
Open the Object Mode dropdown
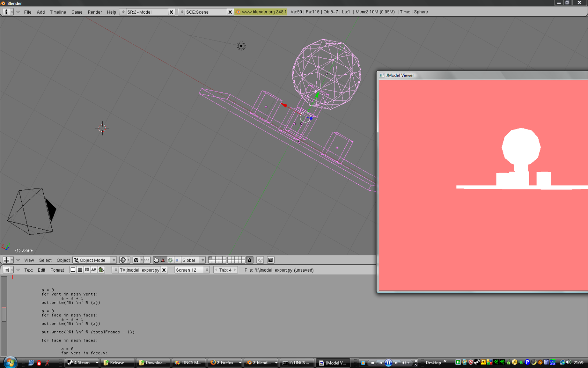pos(95,260)
